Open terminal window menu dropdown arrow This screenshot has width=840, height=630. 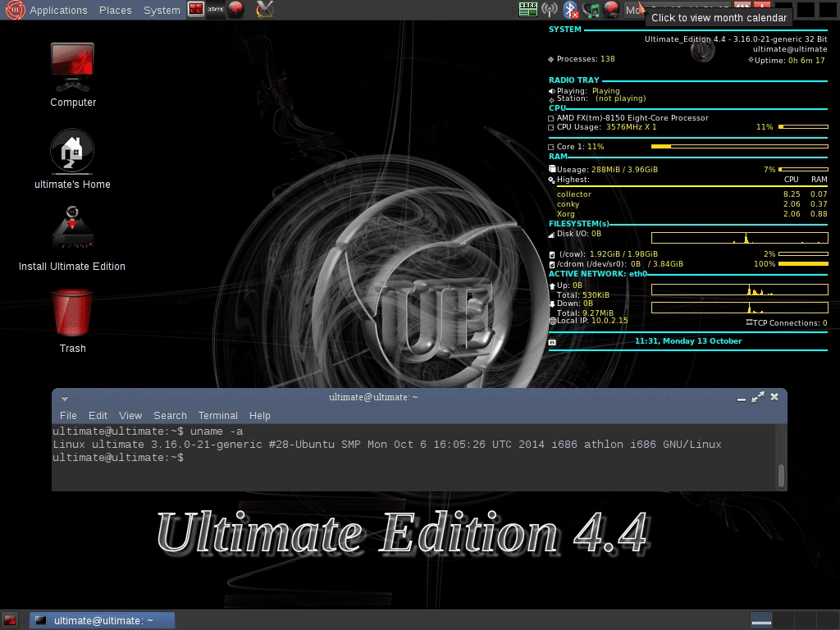[x=64, y=399]
